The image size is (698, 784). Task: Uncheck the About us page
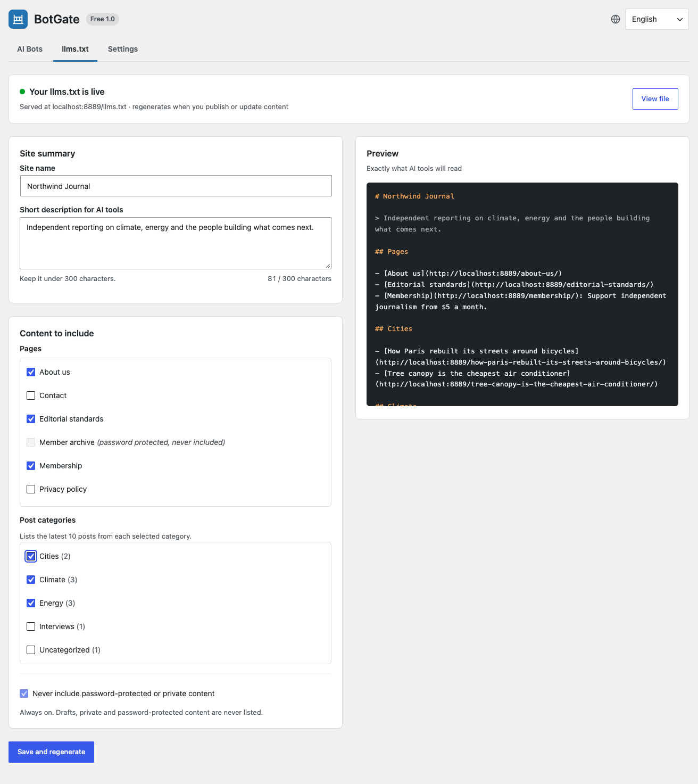(31, 372)
